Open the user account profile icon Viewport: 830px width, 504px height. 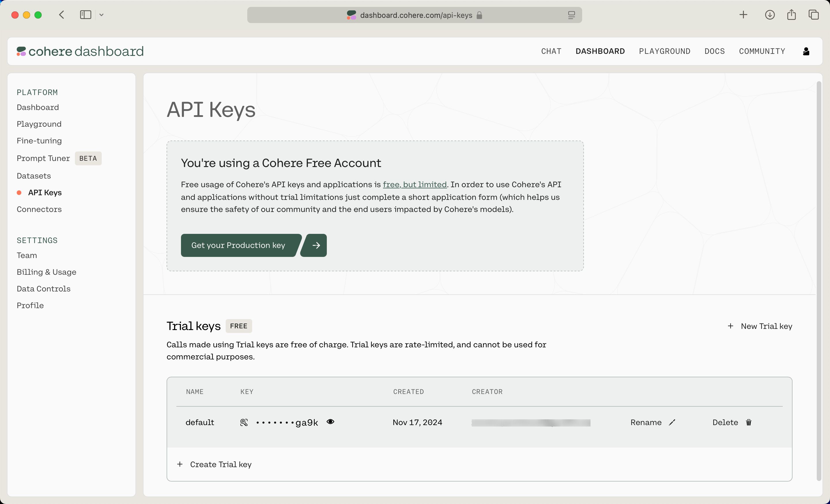pyautogui.click(x=806, y=51)
